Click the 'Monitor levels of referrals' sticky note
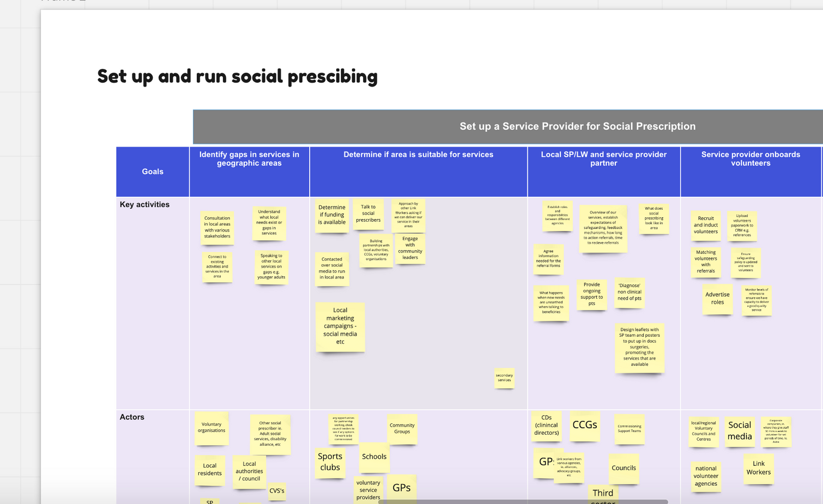Screen dimensions: 823x504 [x=756, y=300]
